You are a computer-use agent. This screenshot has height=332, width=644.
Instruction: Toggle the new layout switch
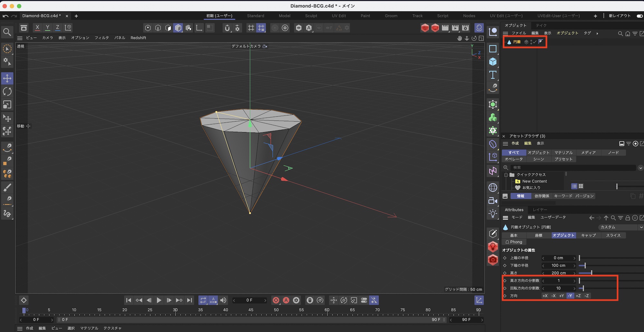click(639, 16)
